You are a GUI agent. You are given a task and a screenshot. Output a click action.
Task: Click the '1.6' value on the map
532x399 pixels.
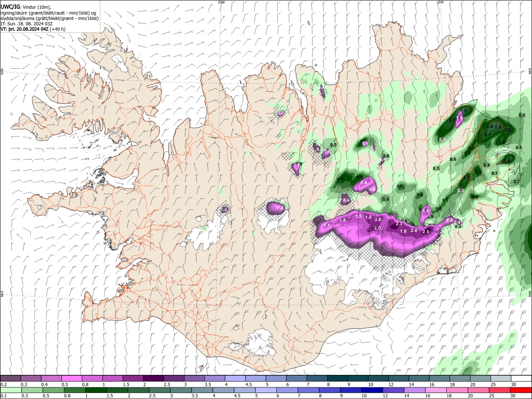[426, 211]
